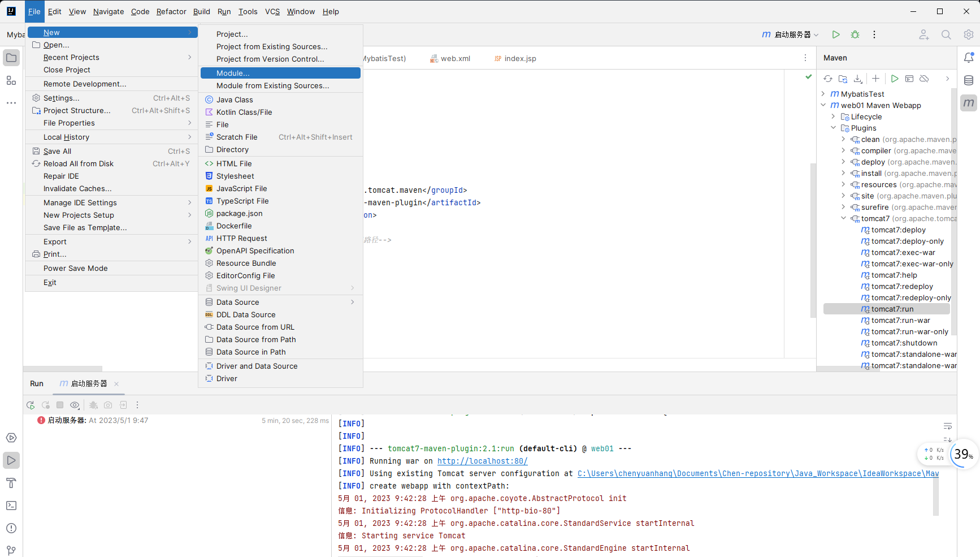Rerun the 启动服务器 run configuration
Viewport: 980px width, 557px height.
coord(31,405)
